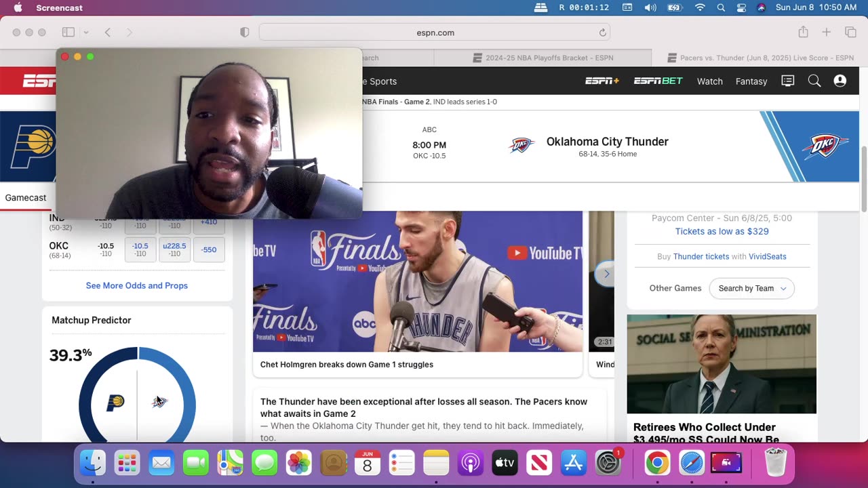Image resolution: width=868 pixels, height=488 pixels.
Task: Reload the espn.com page
Action: 602,33
